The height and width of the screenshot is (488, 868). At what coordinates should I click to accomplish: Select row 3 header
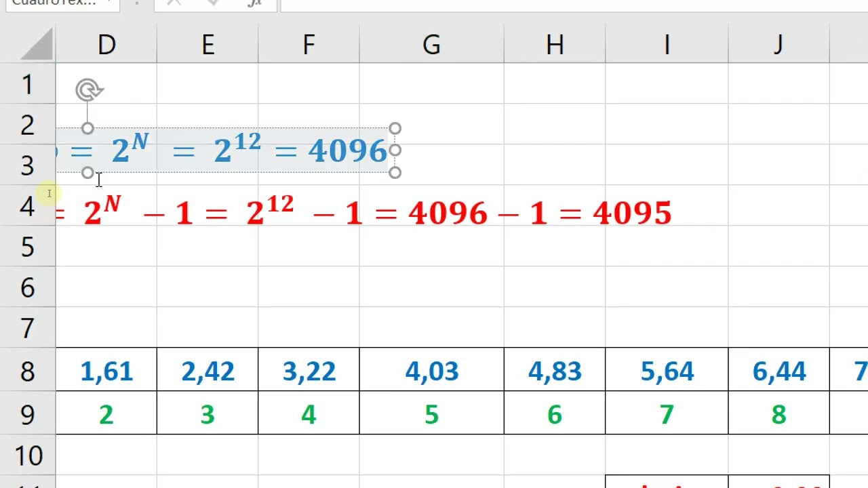[27, 165]
